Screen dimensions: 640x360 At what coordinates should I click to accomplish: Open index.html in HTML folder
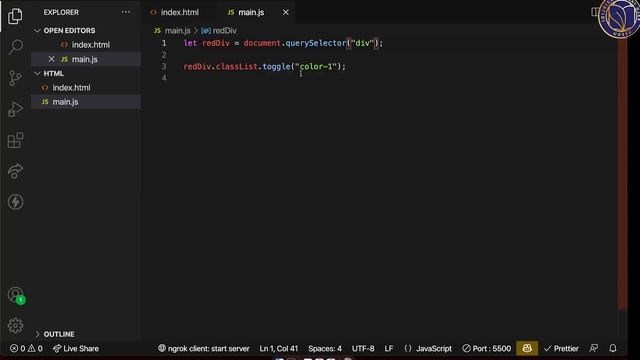click(71, 88)
